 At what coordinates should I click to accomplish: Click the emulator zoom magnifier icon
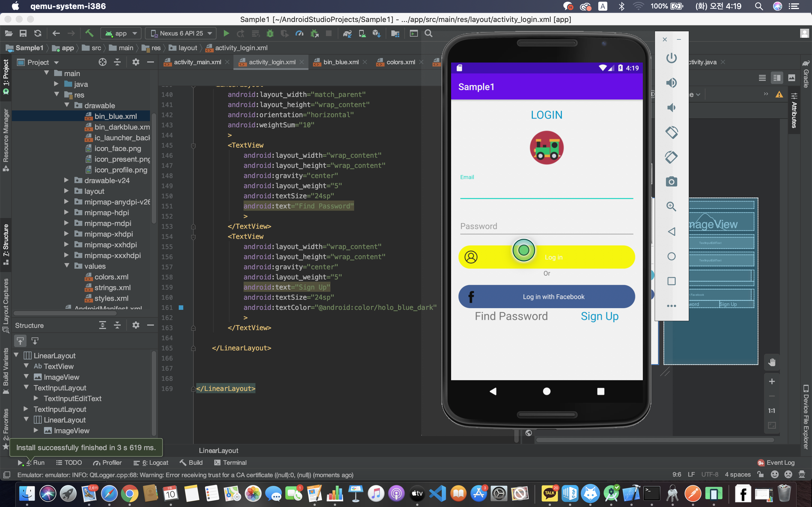click(x=671, y=206)
